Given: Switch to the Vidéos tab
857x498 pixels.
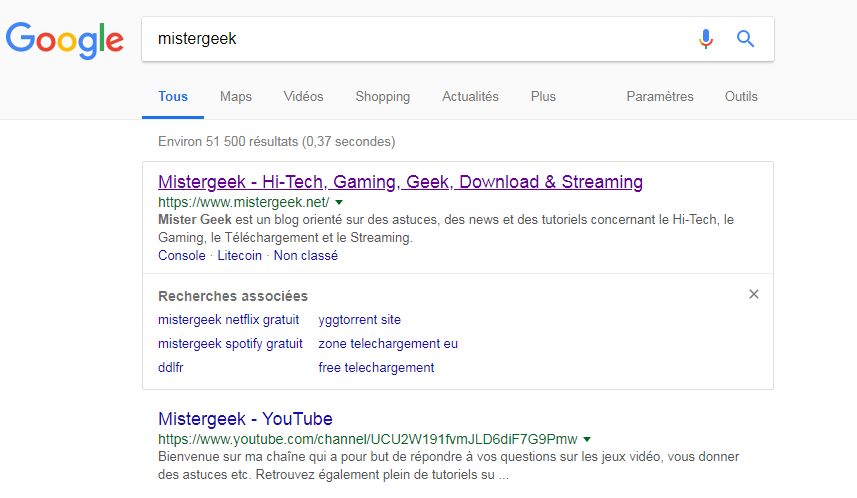Looking at the screenshot, I should coord(303,96).
